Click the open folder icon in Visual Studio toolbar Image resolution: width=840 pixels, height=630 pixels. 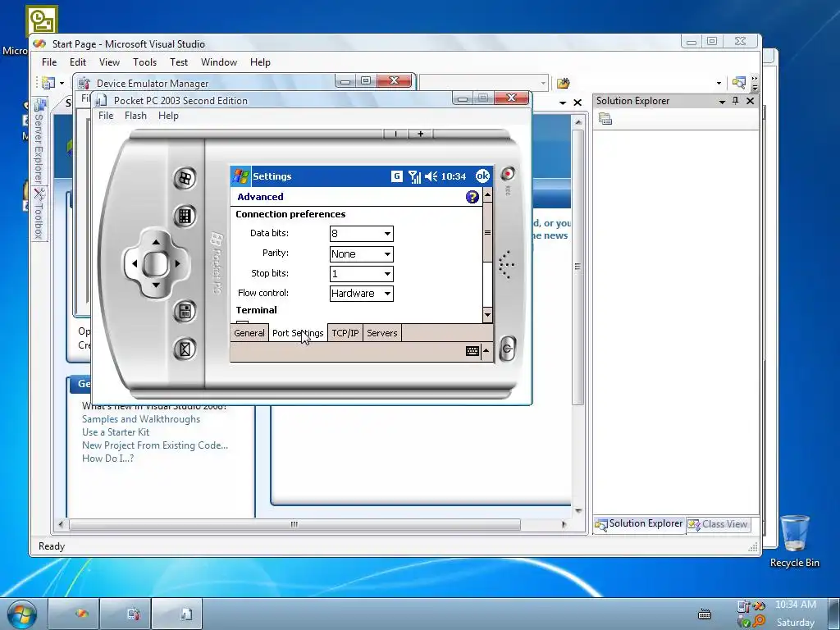tap(563, 83)
